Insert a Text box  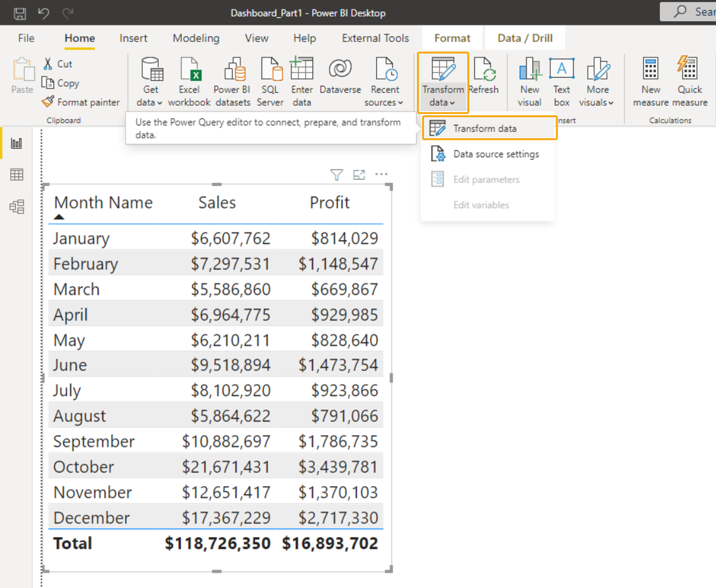(562, 82)
